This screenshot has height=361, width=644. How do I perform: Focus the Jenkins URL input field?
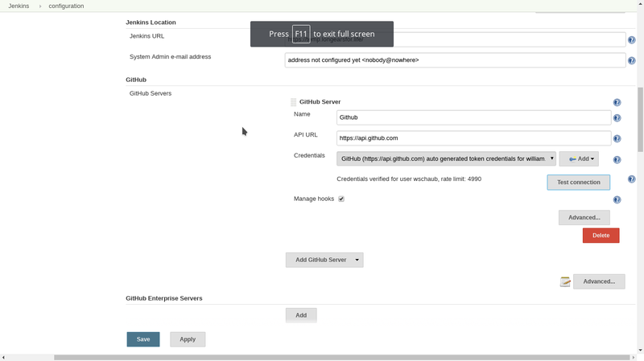click(455, 39)
